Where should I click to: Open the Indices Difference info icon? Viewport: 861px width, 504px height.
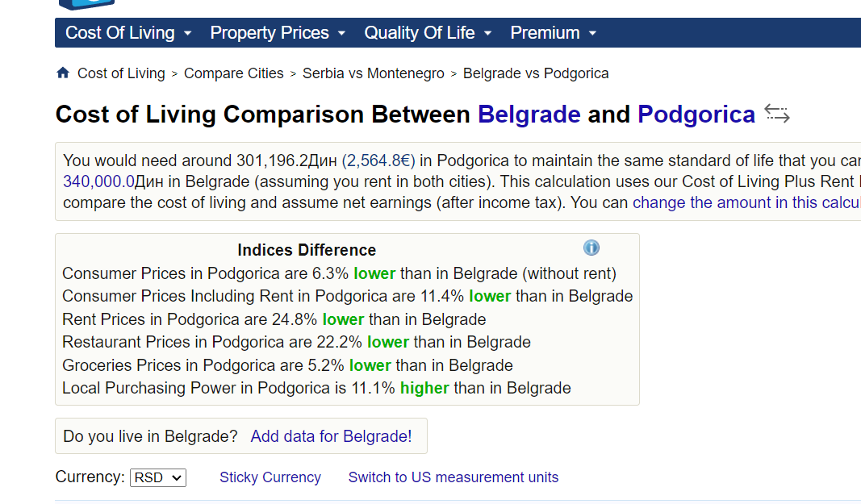pos(591,248)
